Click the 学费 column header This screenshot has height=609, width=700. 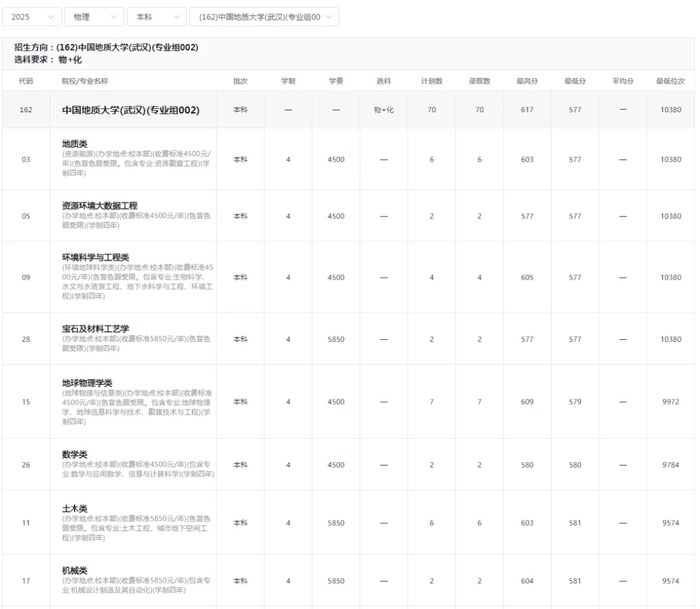pyautogui.click(x=336, y=81)
